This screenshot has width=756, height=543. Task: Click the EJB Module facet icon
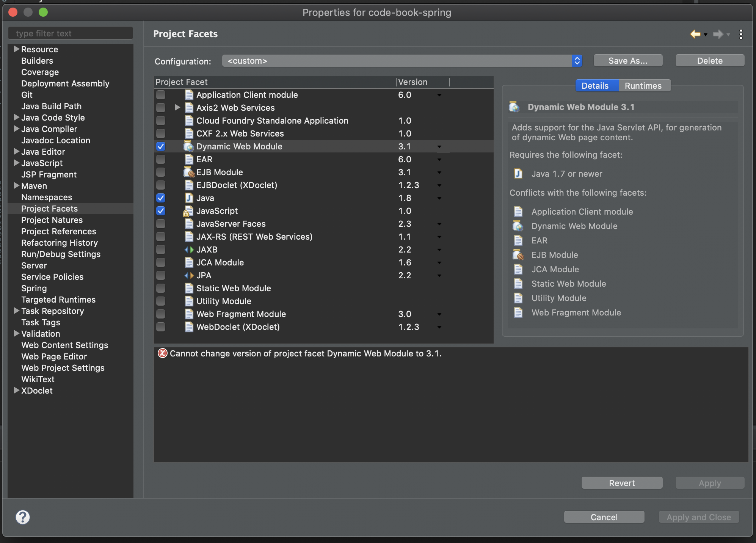click(188, 172)
